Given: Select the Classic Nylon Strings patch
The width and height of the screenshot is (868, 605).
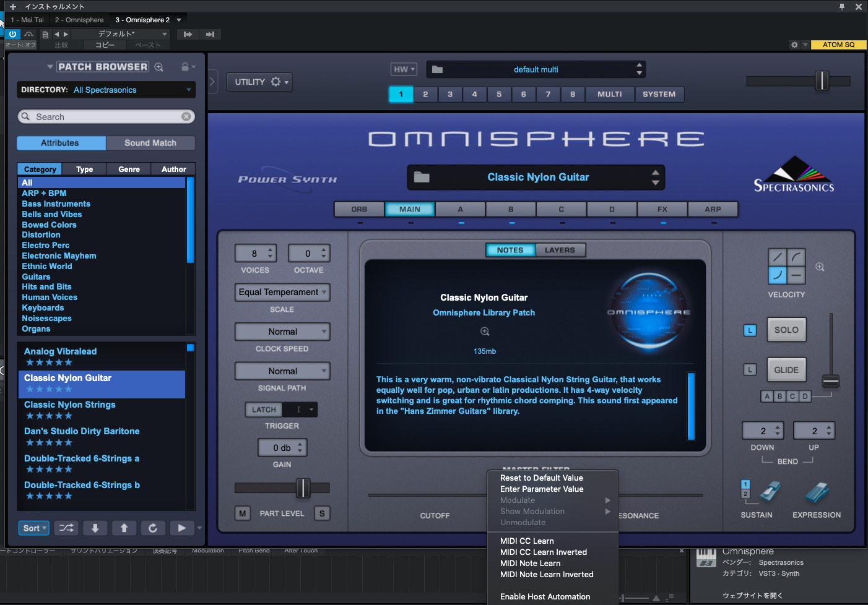Looking at the screenshot, I should click(x=70, y=405).
